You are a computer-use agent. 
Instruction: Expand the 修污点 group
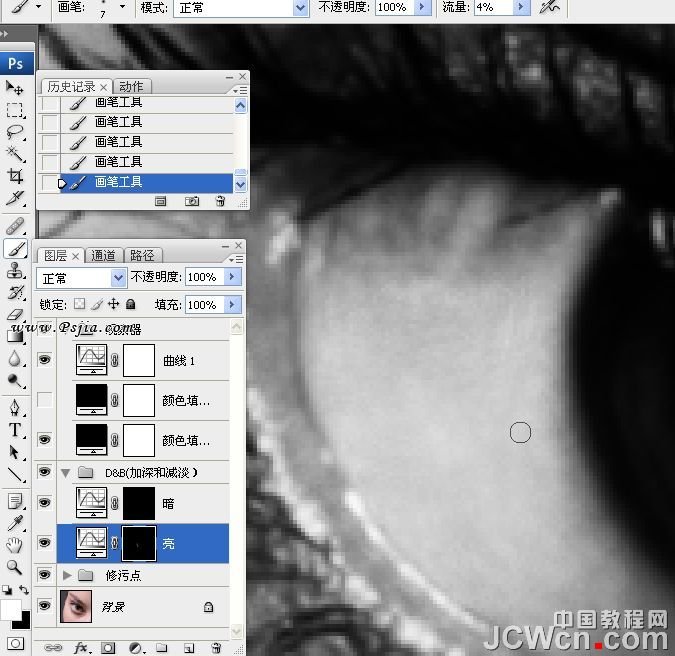point(67,575)
